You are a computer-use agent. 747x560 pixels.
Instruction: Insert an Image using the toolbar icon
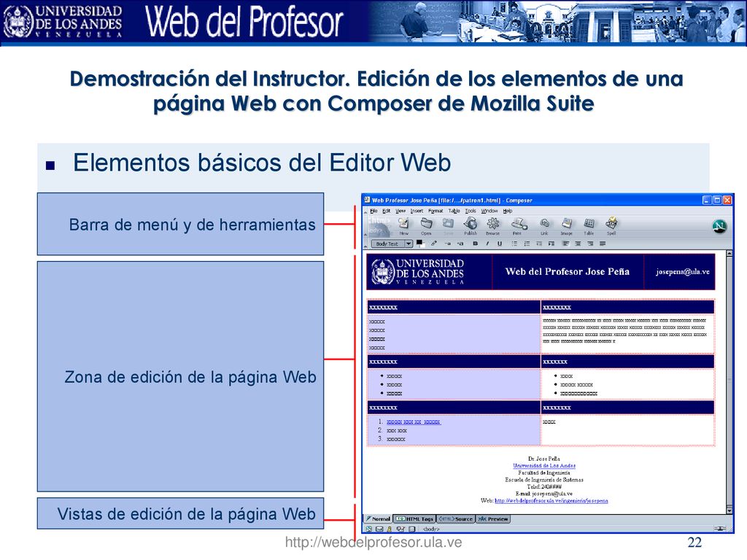pos(566,226)
